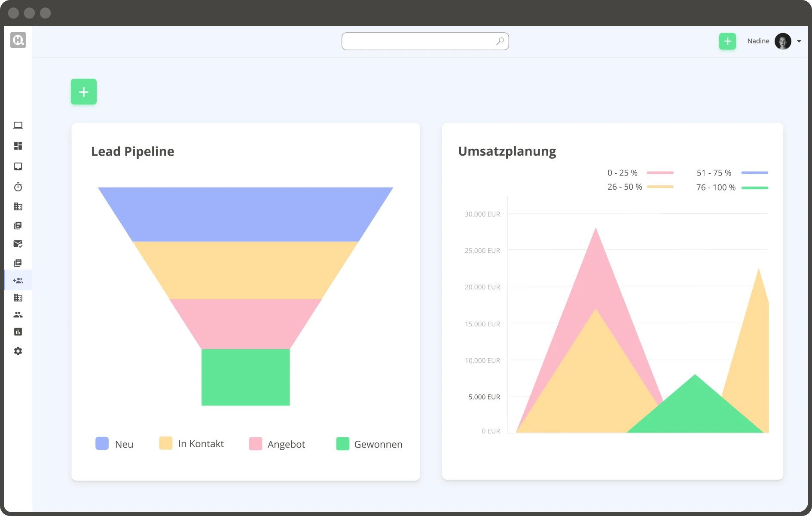Open the people contacts icon

click(18, 315)
